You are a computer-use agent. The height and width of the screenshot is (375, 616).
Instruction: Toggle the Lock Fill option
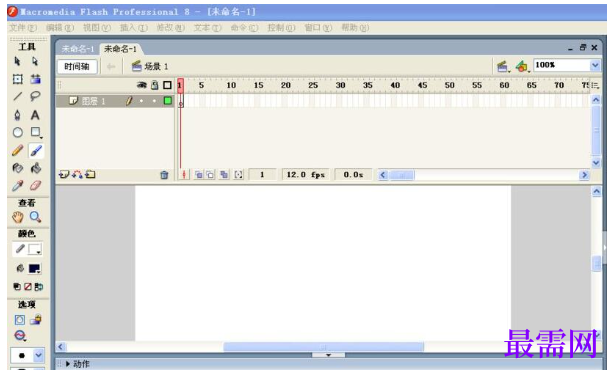pyautogui.click(x=36, y=320)
